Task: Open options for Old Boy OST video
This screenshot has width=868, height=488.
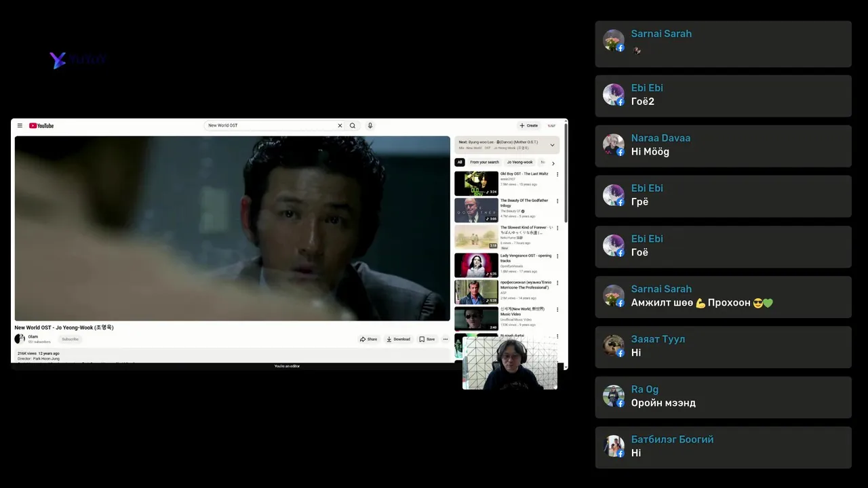Action: (557, 174)
